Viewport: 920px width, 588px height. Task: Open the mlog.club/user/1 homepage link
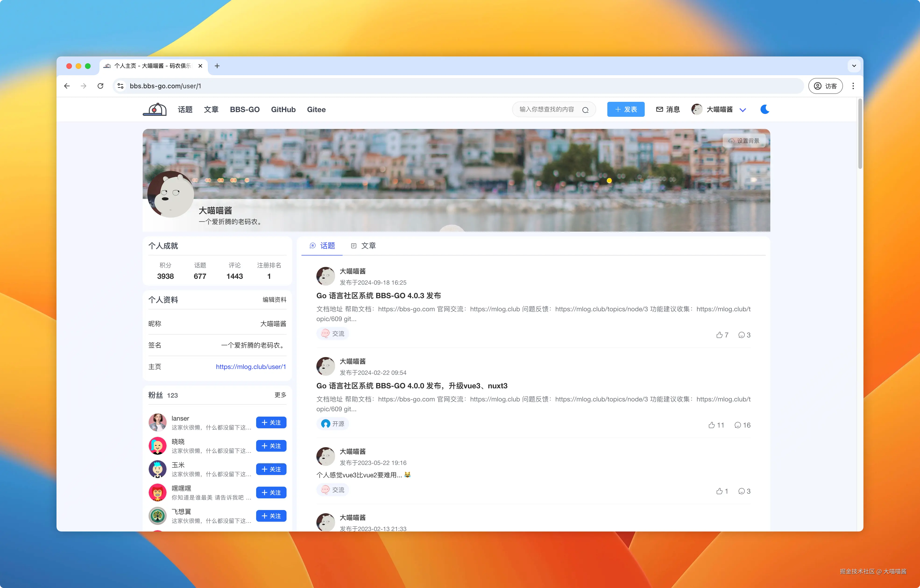pyautogui.click(x=251, y=366)
